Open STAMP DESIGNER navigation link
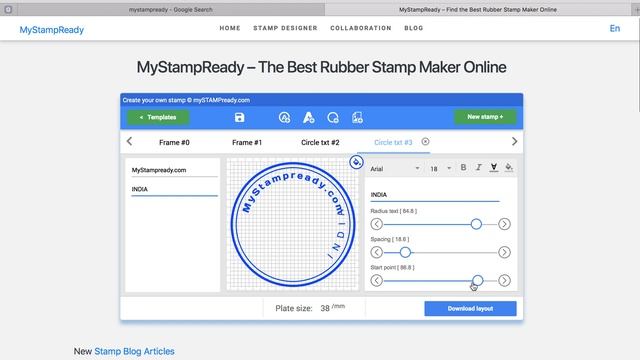 pyautogui.click(x=285, y=28)
